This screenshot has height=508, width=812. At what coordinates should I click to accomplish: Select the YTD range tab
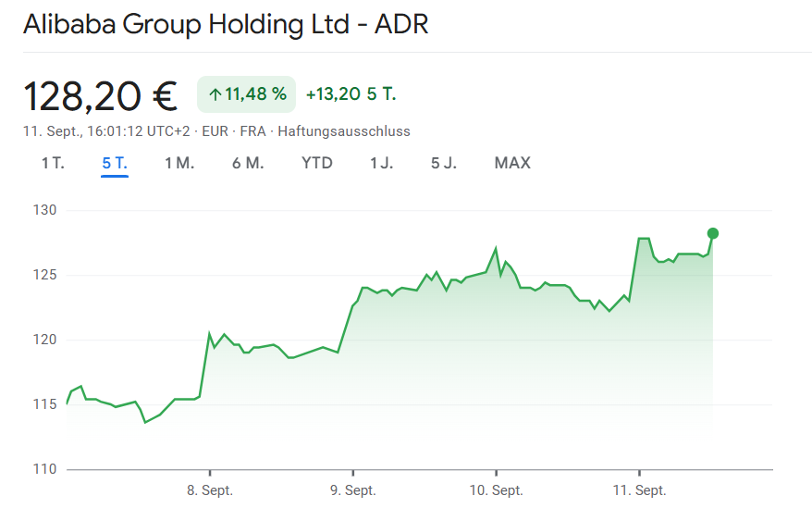click(317, 164)
